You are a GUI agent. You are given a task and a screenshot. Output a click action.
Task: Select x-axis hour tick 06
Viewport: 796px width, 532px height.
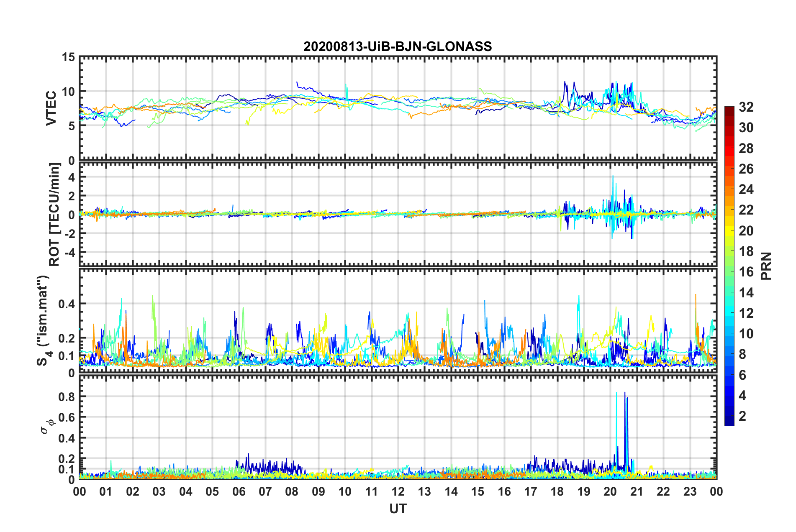[x=239, y=491]
